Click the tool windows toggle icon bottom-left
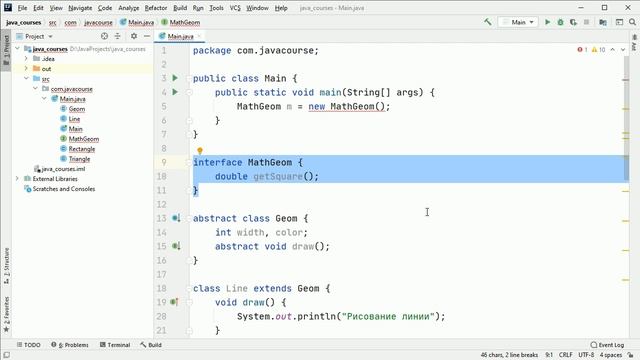This screenshot has width=640, height=360. [x=7, y=355]
